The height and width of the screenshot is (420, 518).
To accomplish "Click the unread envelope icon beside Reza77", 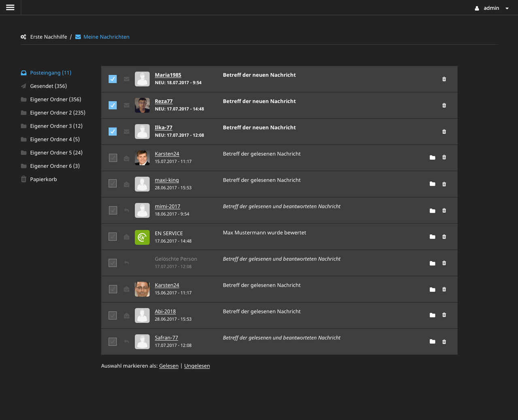I will click(126, 105).
